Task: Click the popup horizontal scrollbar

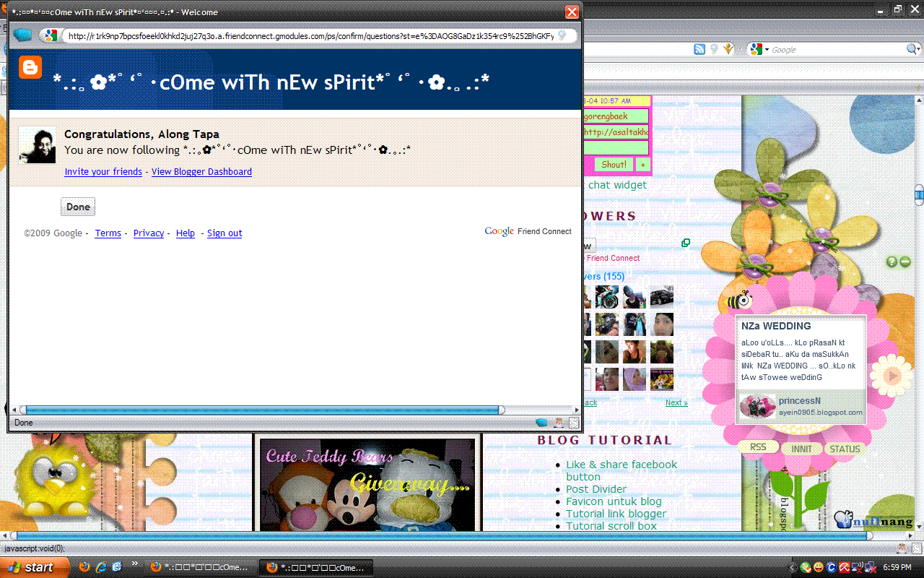Action: click(x=262, y=410)
